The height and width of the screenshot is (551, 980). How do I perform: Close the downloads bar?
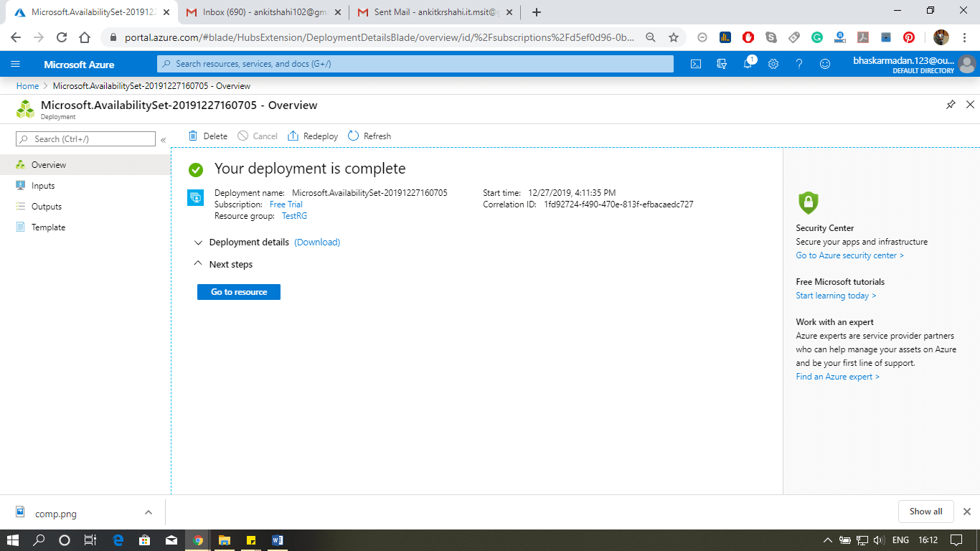(x=967, y=512)
